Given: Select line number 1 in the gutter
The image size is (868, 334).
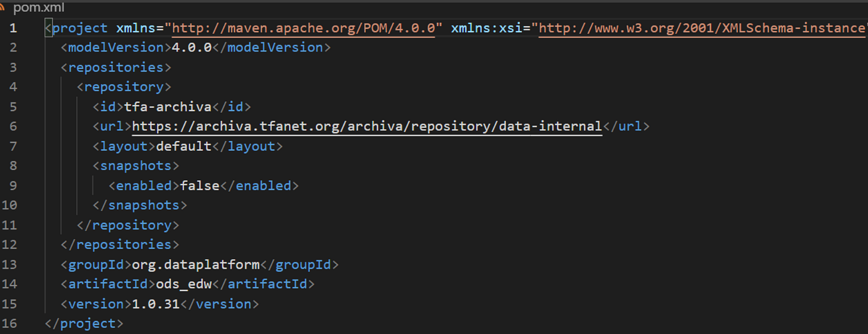Looking at the screenshot, I should pos(14,28).
